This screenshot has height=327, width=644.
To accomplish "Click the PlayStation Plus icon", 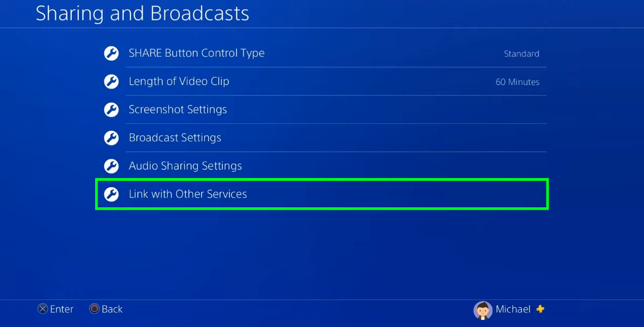I will [x=540, y=309].
